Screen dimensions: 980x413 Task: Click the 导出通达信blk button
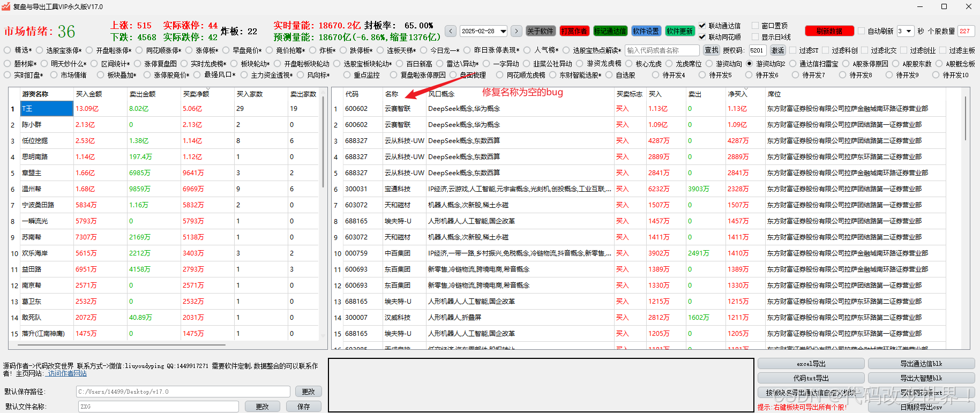(x=921, y=364)
